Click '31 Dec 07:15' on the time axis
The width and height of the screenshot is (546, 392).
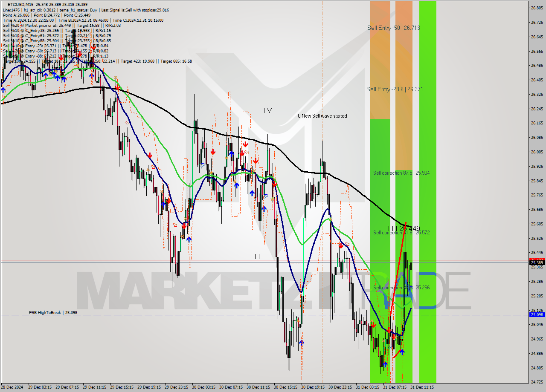pos(394,387)
